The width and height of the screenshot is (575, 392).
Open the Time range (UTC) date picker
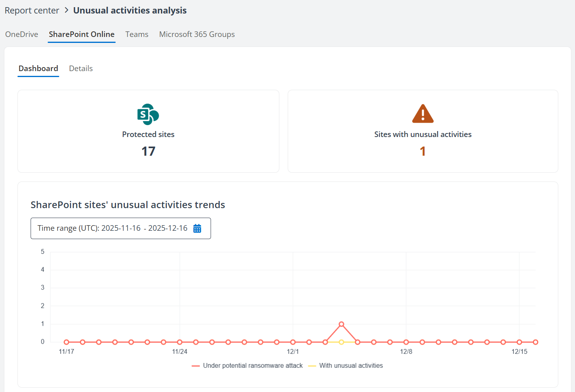point(121,228)
